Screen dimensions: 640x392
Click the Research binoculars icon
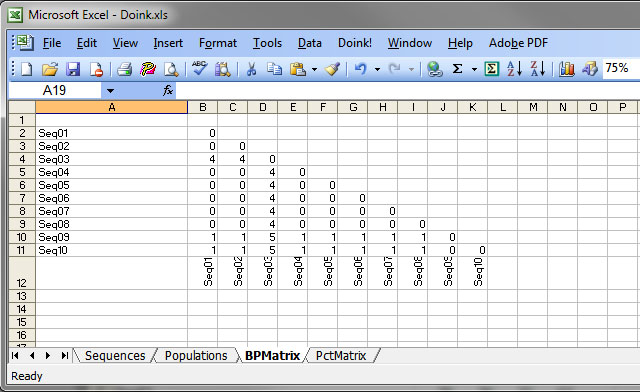coord(223,69)
